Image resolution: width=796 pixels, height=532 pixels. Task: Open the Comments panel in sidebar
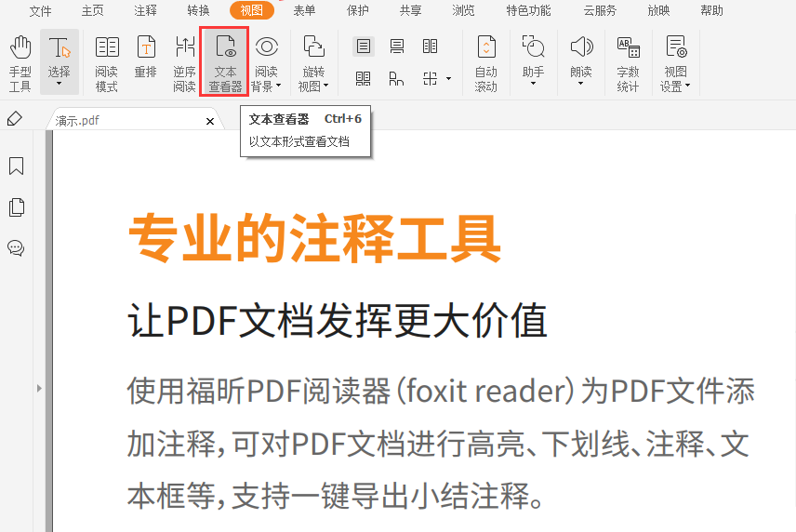coord(16,247)
